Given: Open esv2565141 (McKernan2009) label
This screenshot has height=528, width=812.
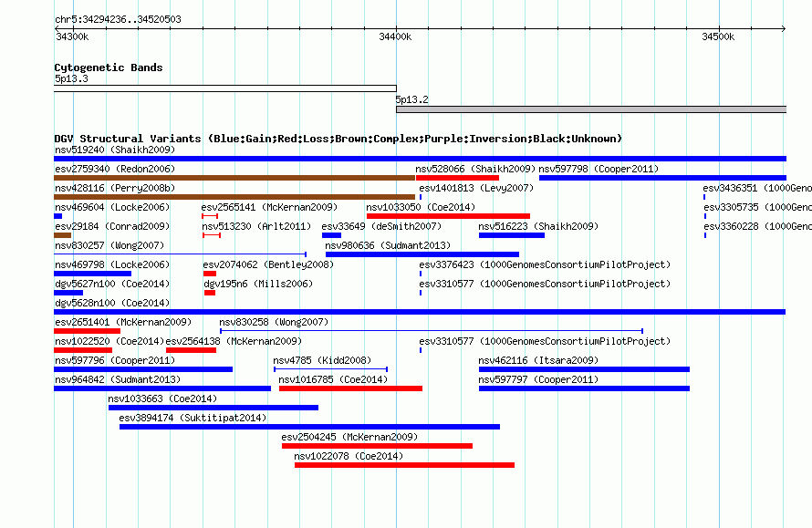Looking at the screenshot, I should 269,207.
